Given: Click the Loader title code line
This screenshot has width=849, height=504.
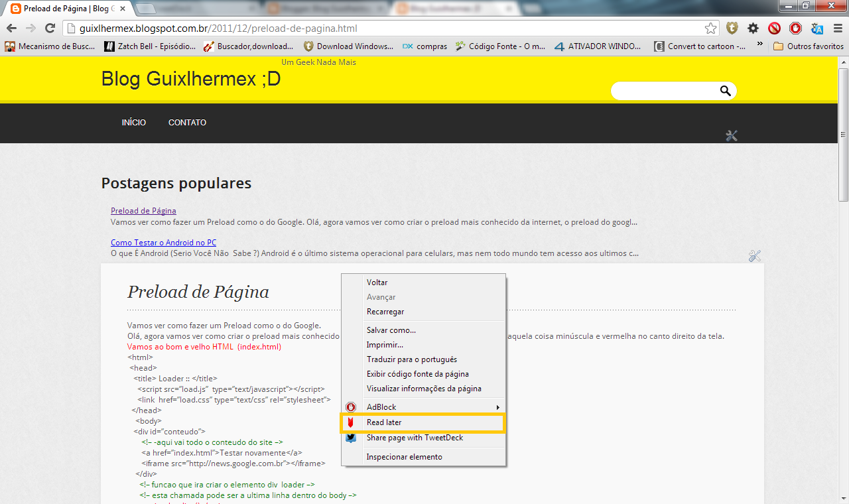Looking at the screenshot, I should (x=176, y=379).
